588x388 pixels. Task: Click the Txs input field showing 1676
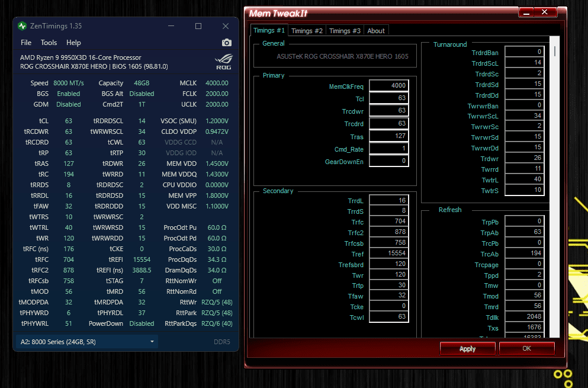tap(524, 327)
